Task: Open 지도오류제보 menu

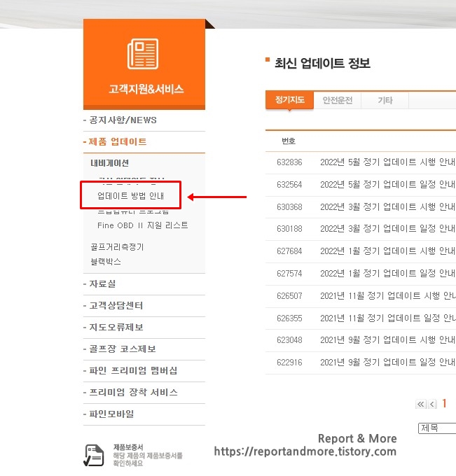Action: point(116,328)
